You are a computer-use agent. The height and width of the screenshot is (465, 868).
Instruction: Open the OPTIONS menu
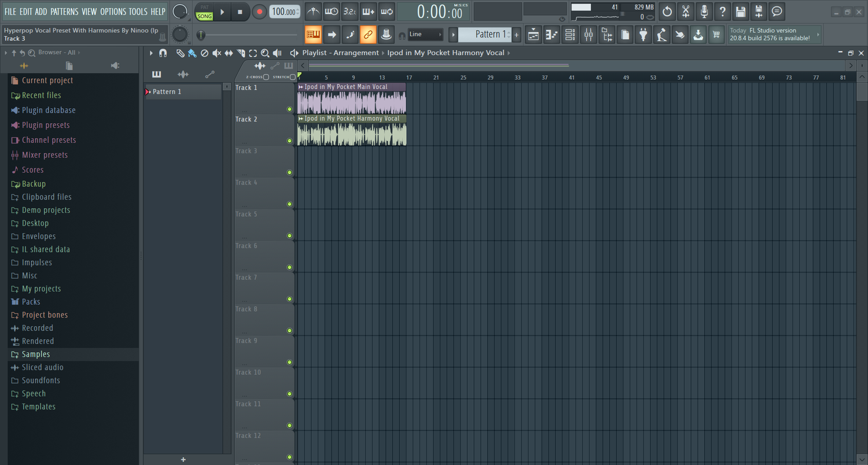coord(114,11)
